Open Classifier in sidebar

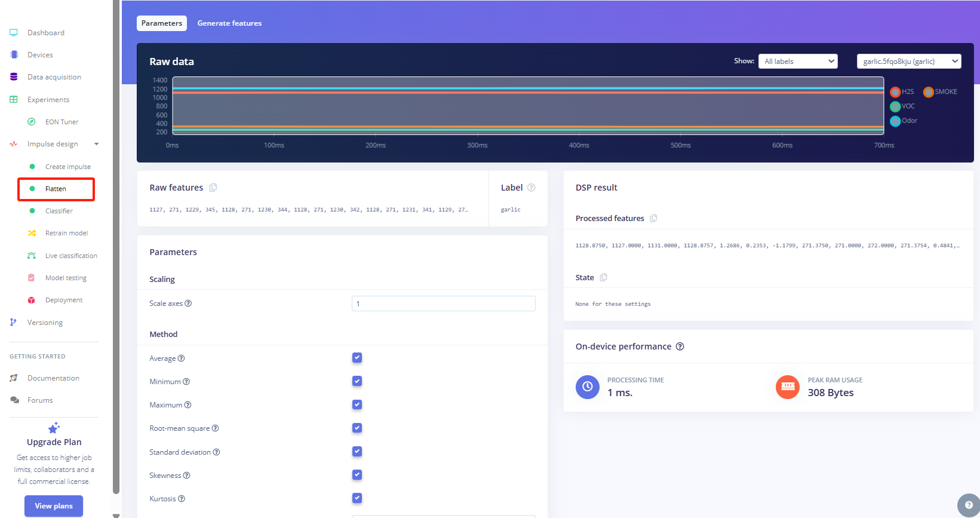click(59, 211)
